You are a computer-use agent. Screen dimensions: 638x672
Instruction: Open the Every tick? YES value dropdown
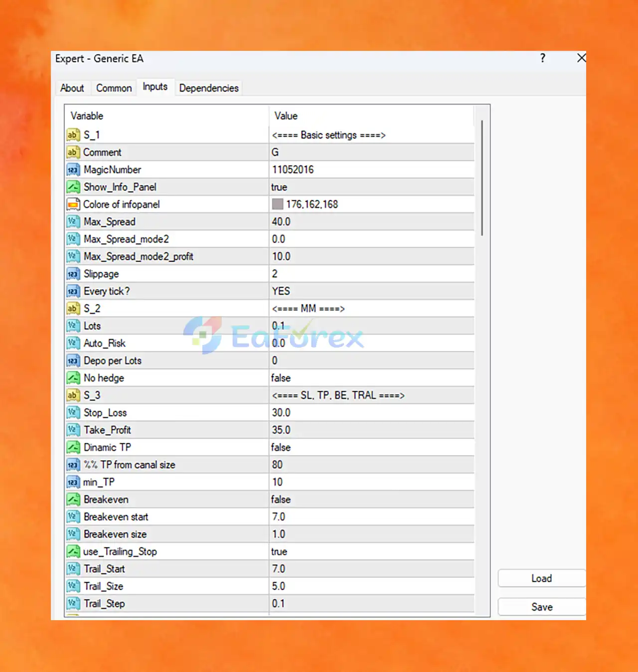371,291
